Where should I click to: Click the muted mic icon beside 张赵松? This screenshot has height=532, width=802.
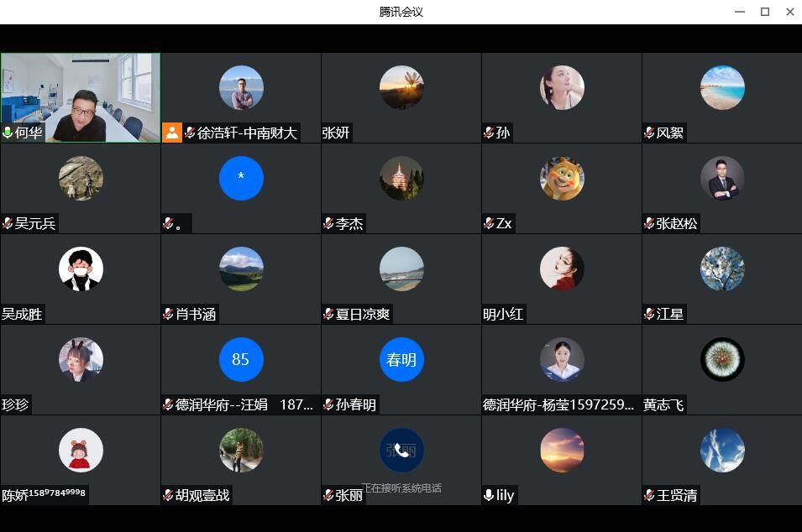pos(649,223)
